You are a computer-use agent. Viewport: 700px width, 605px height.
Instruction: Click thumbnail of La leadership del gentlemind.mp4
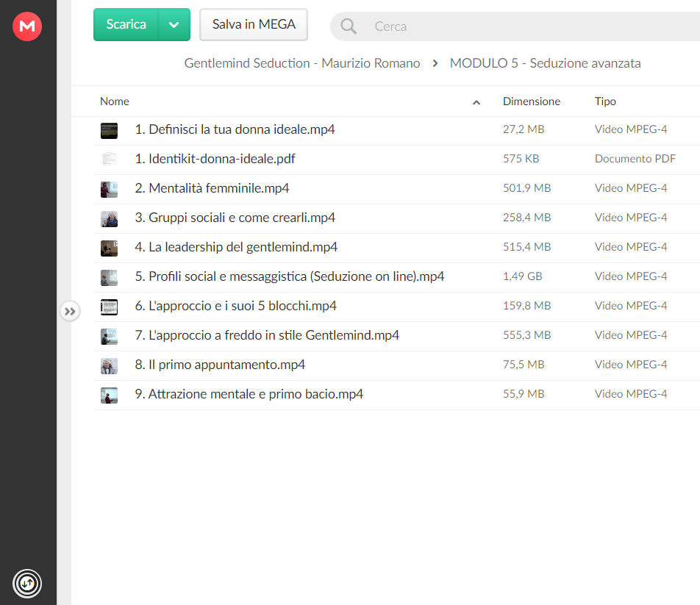point(109,248)
